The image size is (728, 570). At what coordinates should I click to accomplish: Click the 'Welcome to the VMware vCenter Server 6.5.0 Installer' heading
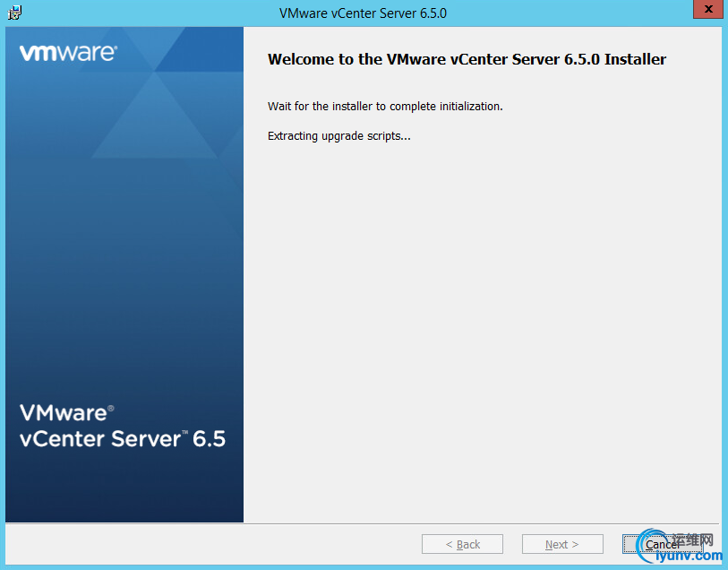coord(467,59)
